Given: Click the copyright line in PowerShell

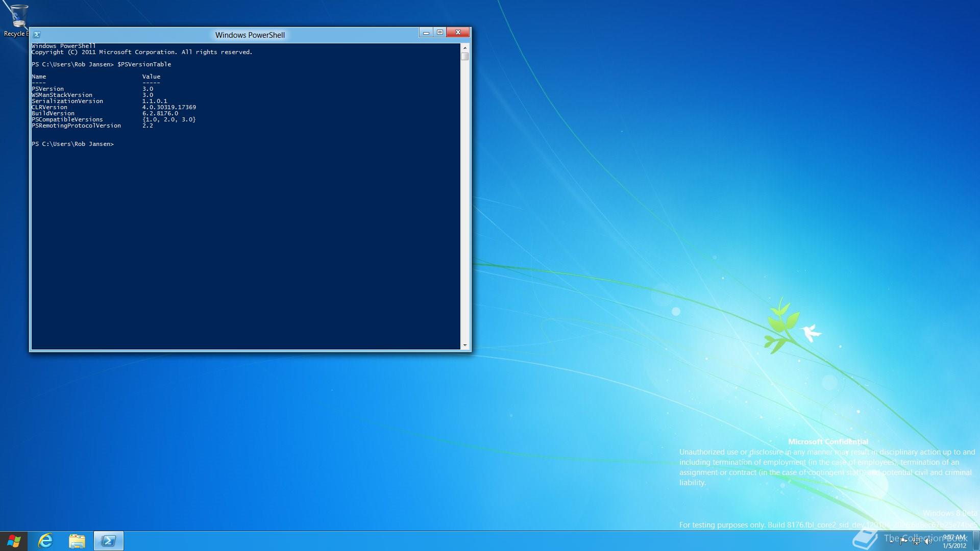Looking at the screenshot, I should pyautogui.click(x=142, y=52).
